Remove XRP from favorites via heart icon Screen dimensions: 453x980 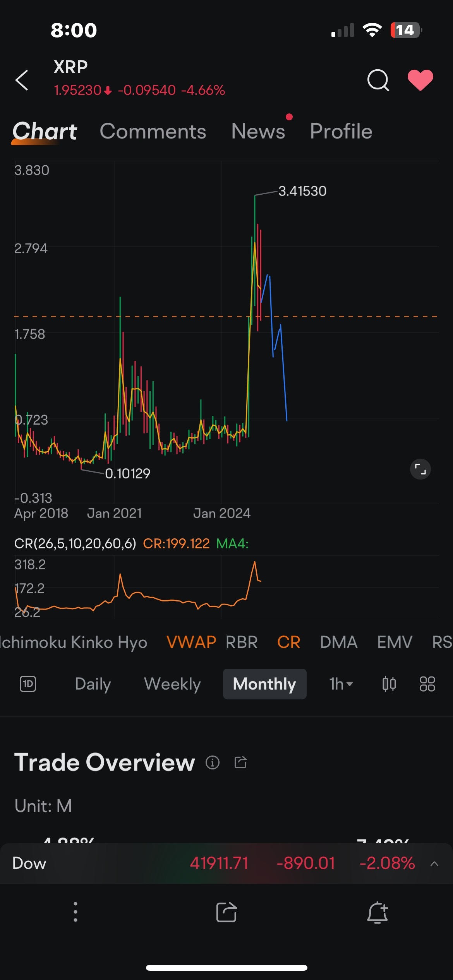pos(420,80)
